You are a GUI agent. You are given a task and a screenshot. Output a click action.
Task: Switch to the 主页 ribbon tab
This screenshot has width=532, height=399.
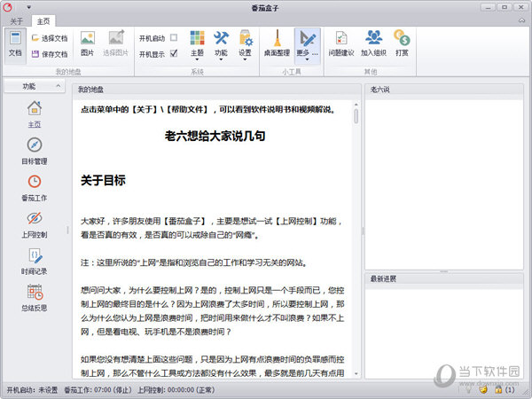[x=43, y=21]
